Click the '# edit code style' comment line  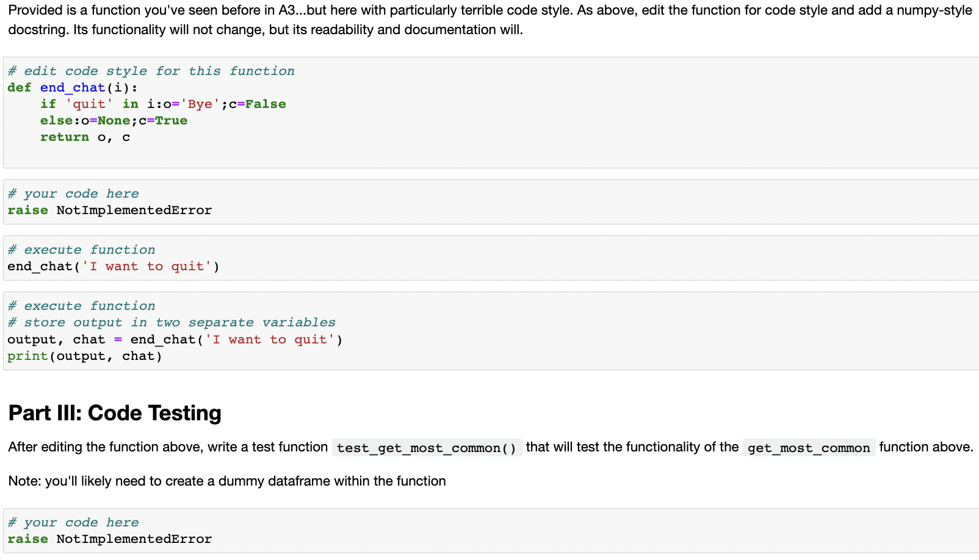click(x=150, y=71)
